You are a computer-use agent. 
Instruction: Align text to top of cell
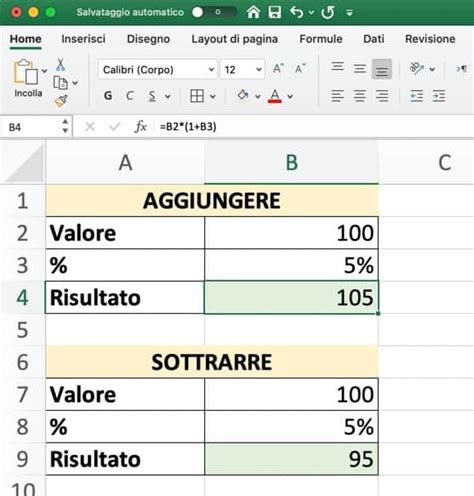337,68
